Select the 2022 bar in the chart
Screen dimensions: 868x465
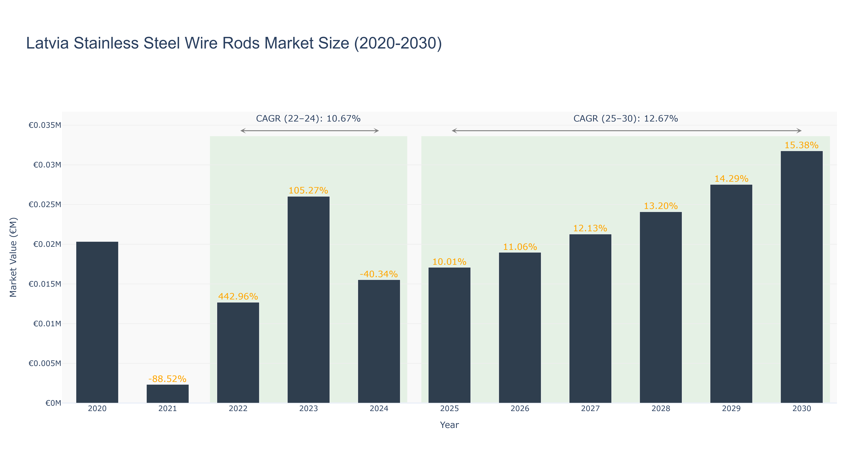238,352
